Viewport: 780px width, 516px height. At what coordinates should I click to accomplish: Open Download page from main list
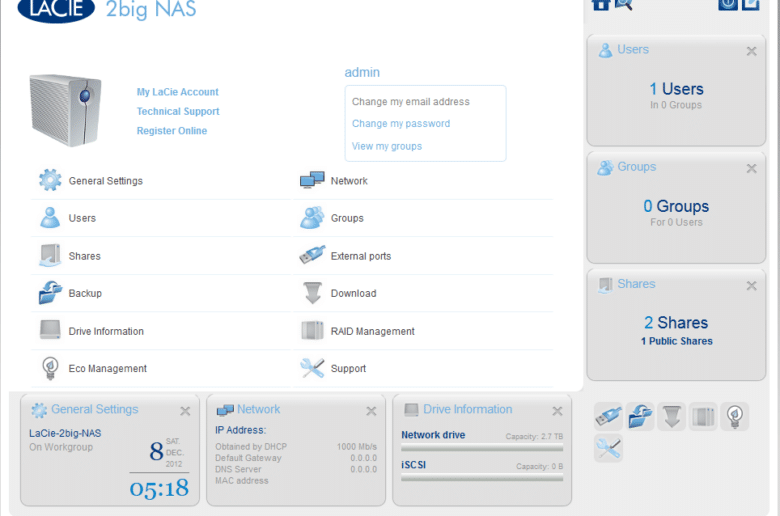[423, 293]
